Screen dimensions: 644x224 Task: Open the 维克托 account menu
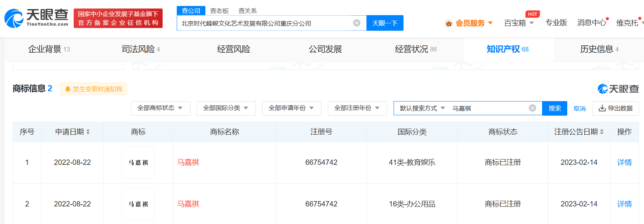point(629,23)
